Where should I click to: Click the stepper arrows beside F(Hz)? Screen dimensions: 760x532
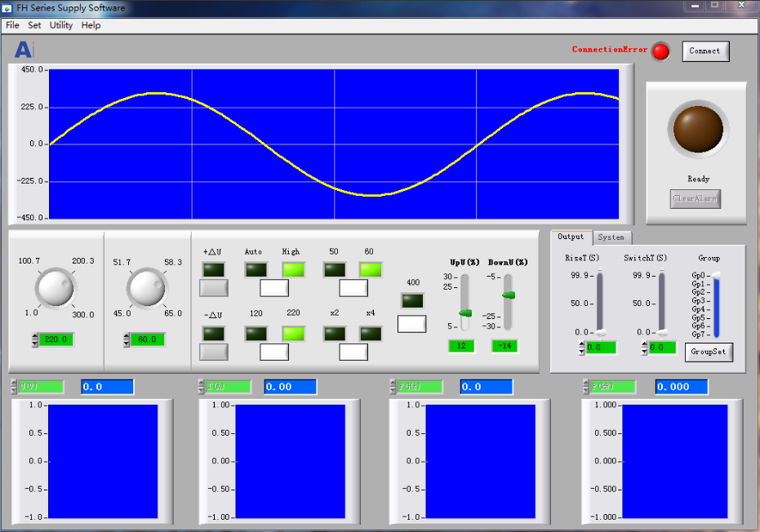[393, 387]
